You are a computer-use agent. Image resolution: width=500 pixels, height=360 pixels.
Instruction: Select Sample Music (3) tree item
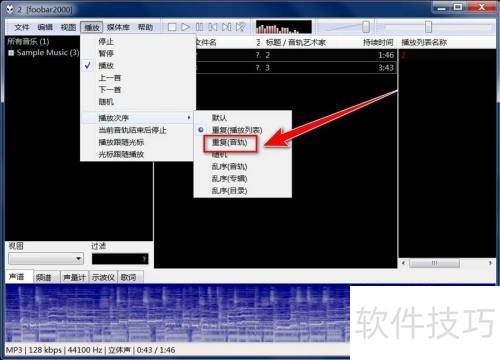[x=48, y=53]
